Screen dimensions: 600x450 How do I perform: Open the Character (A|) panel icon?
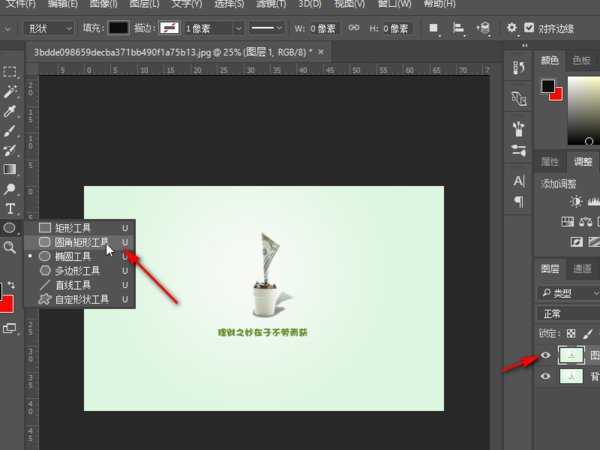[519, 181]
